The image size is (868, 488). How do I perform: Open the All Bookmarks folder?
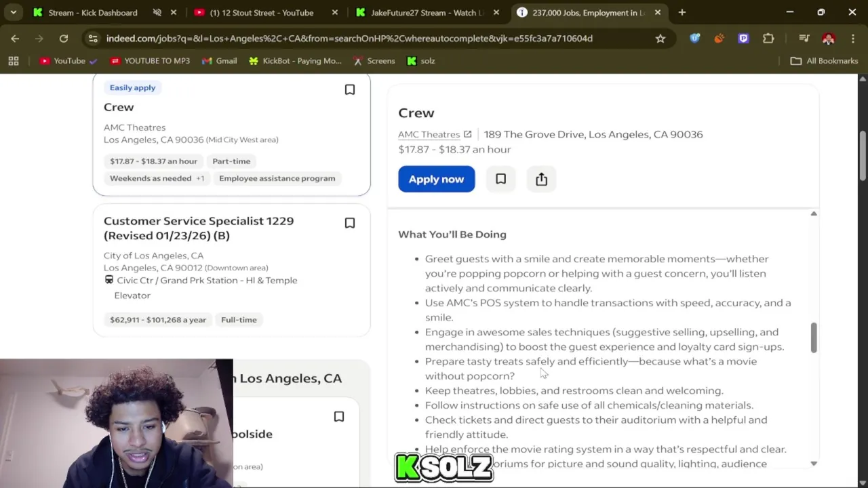click(x=824, y=61)
